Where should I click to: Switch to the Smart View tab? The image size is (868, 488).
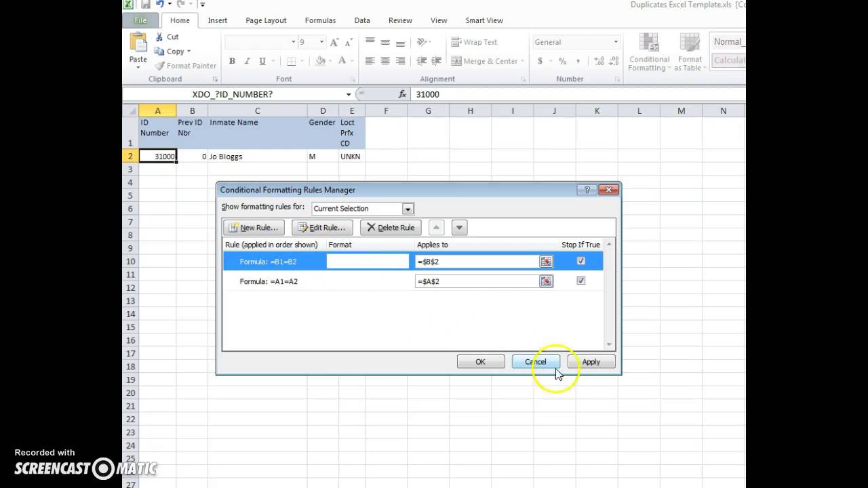click(x=484, y=20)
